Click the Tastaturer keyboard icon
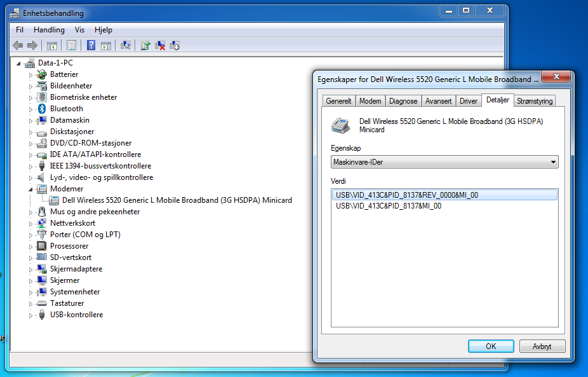 click(42, 303)
